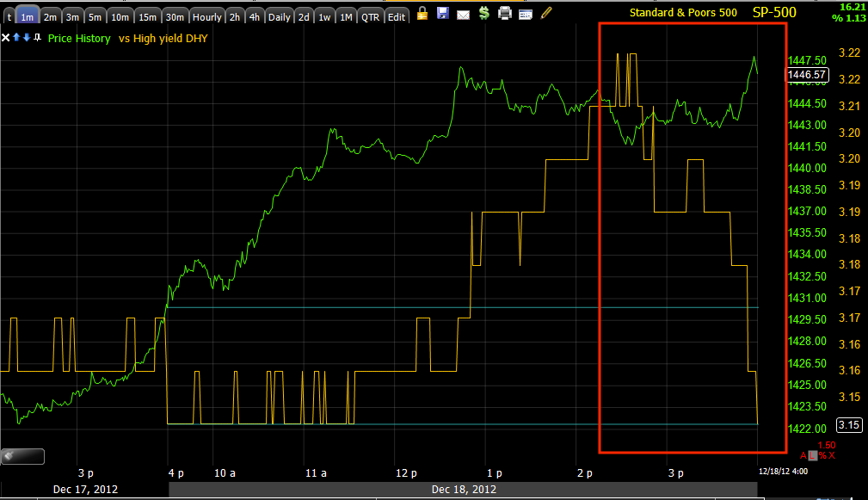The height and width of the screenshot is (500, 868).
Task: Select the 2m timeframe tab
Action: (x=50, y=17)
